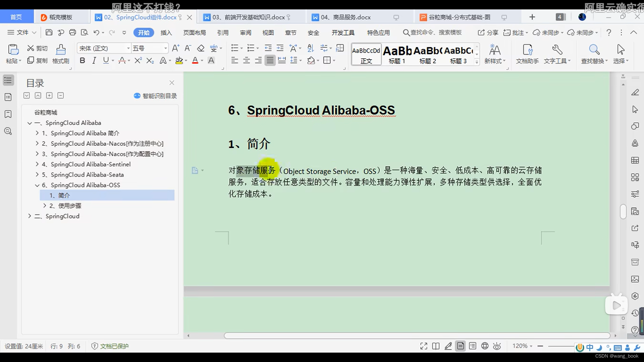Click increase font size icon
Screen dimensions: 644x362
pyautogui.click(x=175, y=48)
